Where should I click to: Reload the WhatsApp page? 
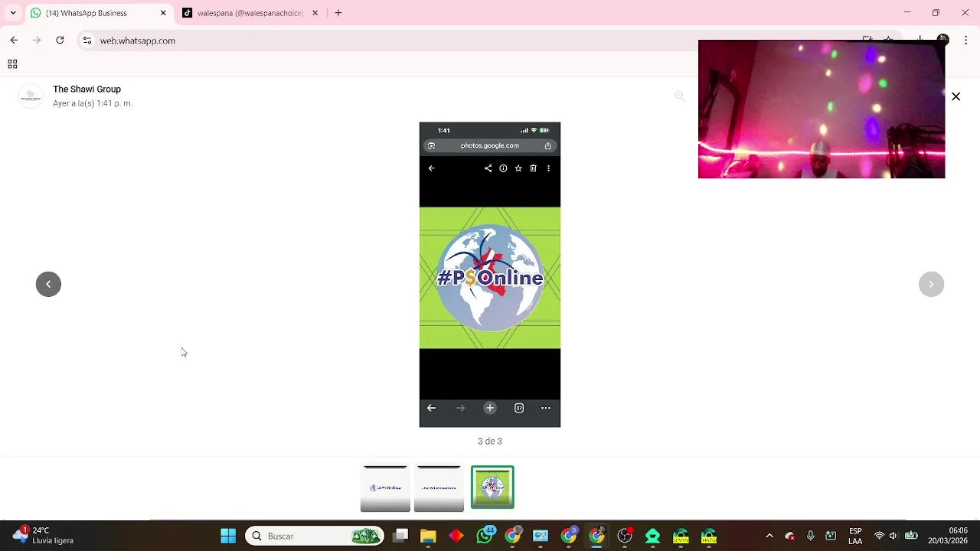click(60, 40)
